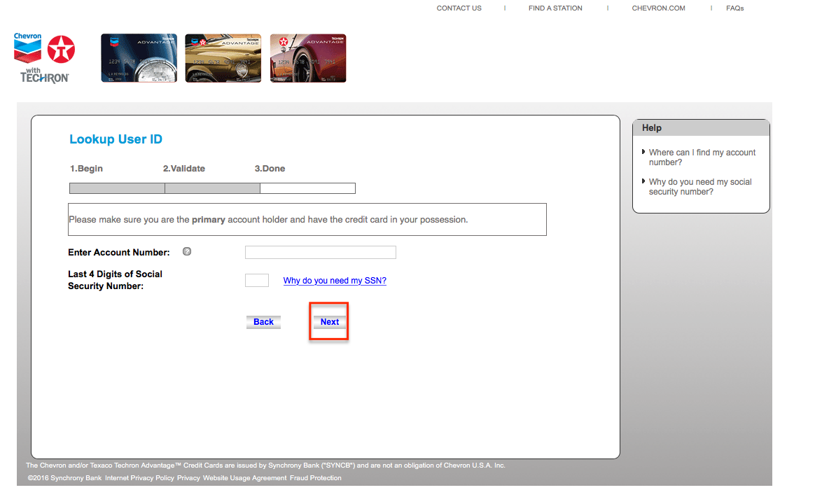822x504 pixels.
Task: Expand 'Why do you need my social security number?' help
Action: click(x=699, y=187)
